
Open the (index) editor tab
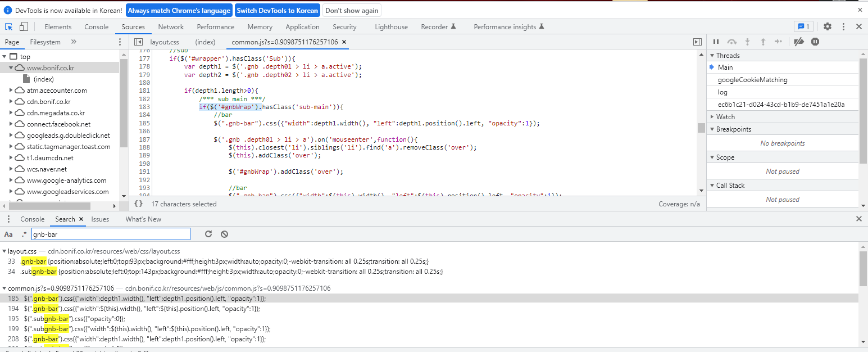[x=205, y=42]
